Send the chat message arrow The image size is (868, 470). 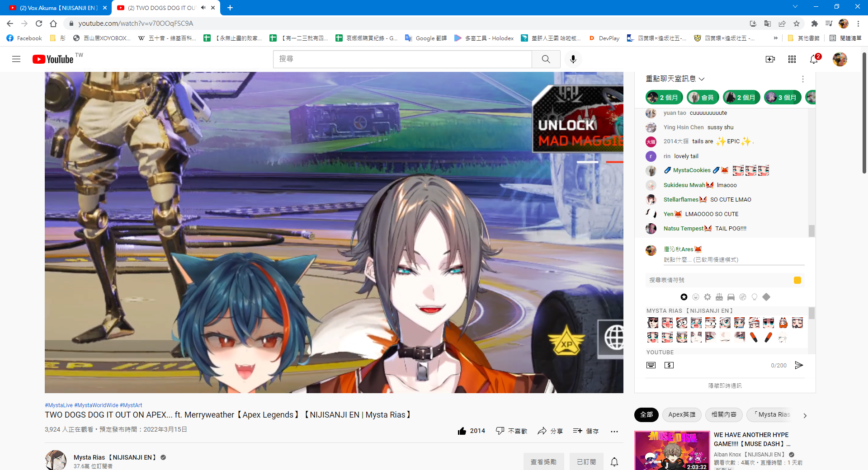point(799,365)
